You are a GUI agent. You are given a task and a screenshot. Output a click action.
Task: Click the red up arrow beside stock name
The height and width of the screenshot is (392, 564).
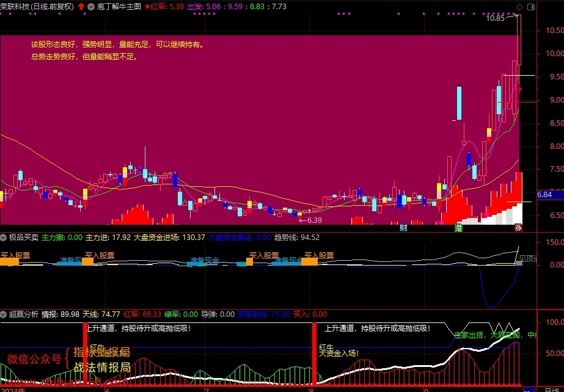coord(81,7)
